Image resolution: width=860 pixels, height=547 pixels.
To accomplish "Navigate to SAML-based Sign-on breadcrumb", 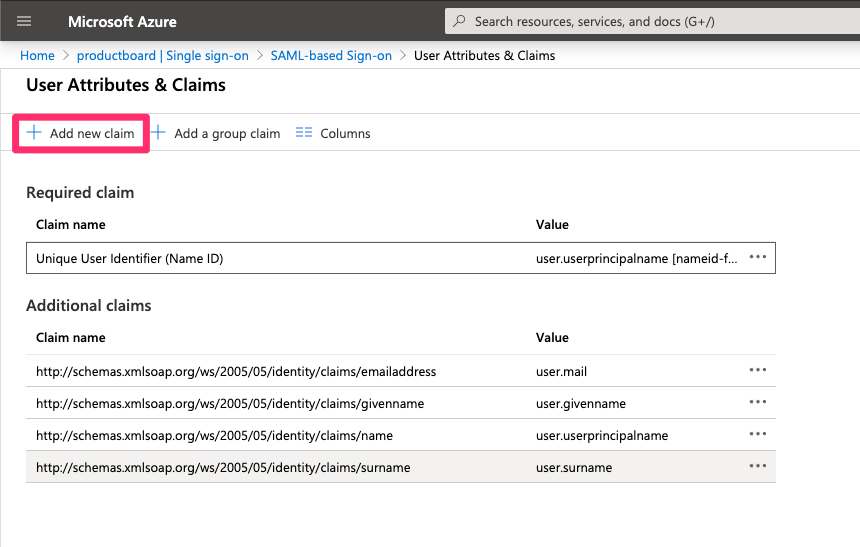I will (331, 56).
